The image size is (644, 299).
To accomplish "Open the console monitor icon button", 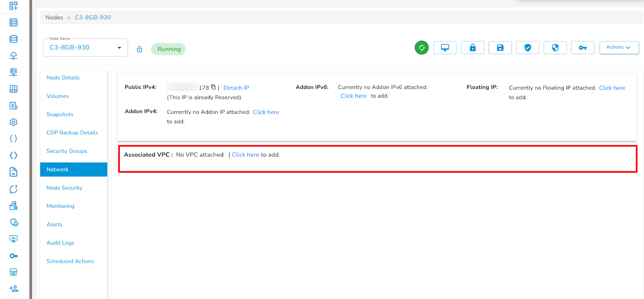I will click(x=445, y=48).
